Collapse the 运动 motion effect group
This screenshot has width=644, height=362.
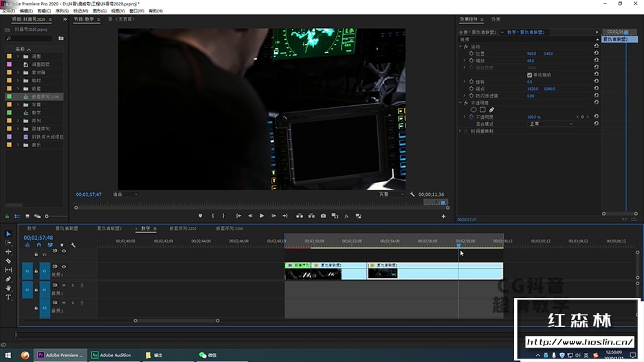(x=460, y=47)
